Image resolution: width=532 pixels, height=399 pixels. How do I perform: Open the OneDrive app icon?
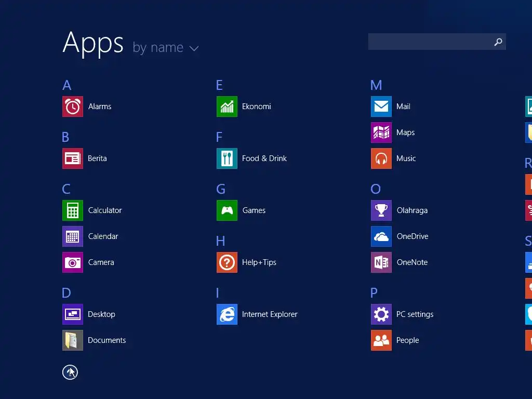click(381, 236)
